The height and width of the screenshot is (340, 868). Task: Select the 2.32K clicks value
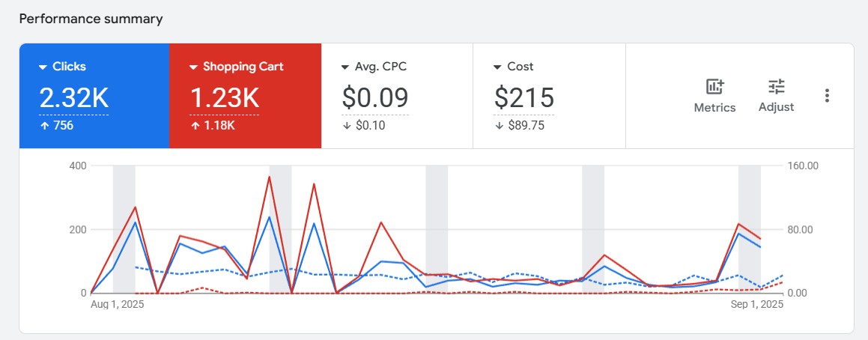(x=73, y=98)
